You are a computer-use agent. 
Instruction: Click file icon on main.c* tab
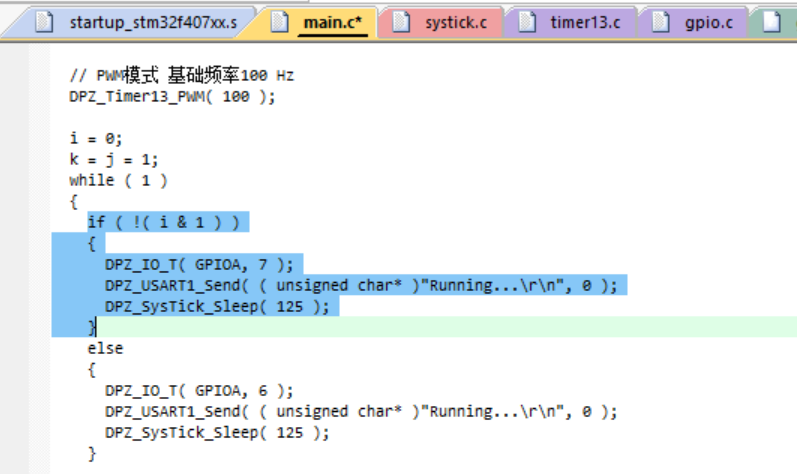pyautogui.click(x=280, y=22)
